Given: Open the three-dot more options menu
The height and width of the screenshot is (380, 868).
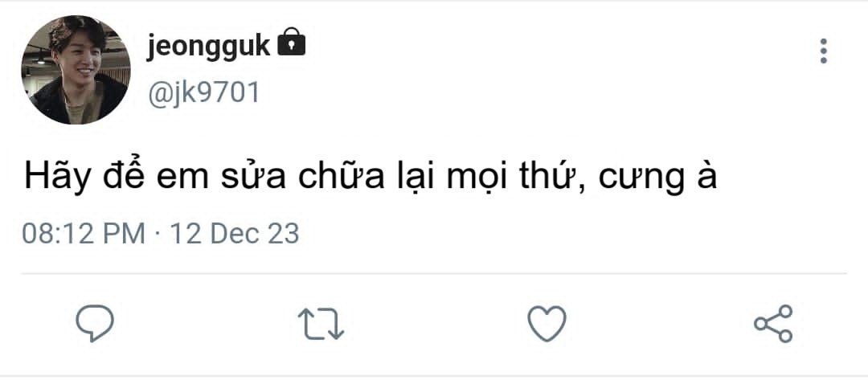Looking at the screenshot, I should (823, 51).
